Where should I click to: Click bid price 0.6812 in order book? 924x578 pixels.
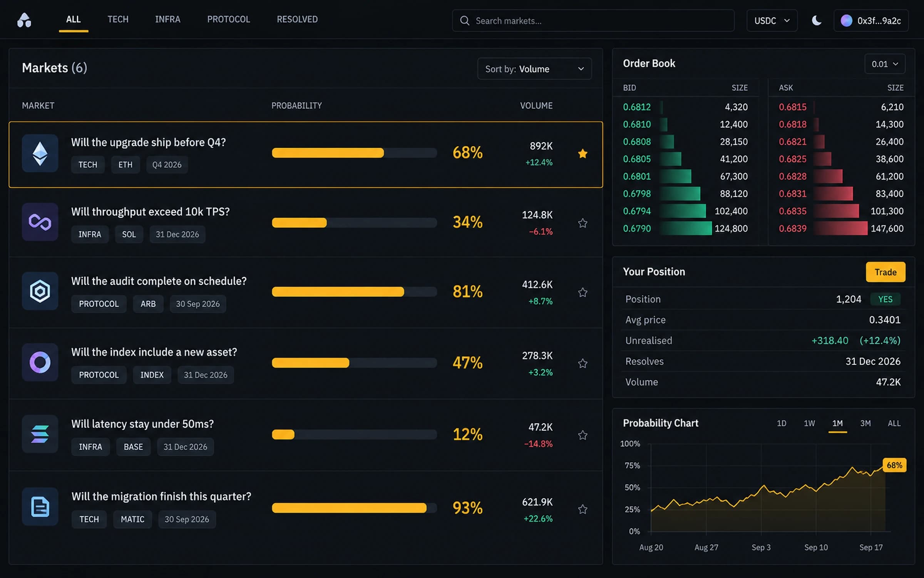pos(637,107)
